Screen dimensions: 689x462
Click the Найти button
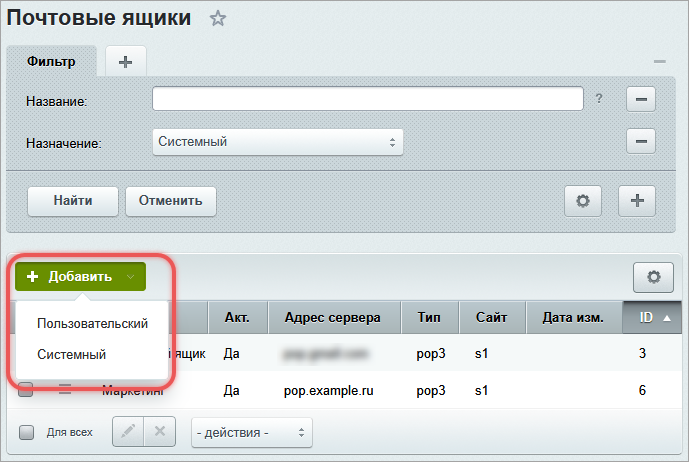(x=73, y=200)
